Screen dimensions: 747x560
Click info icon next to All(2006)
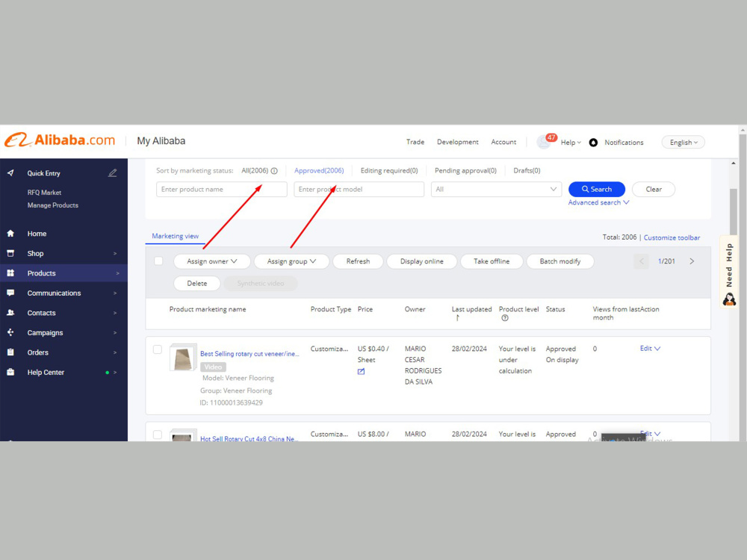click(x=274, y=171)
